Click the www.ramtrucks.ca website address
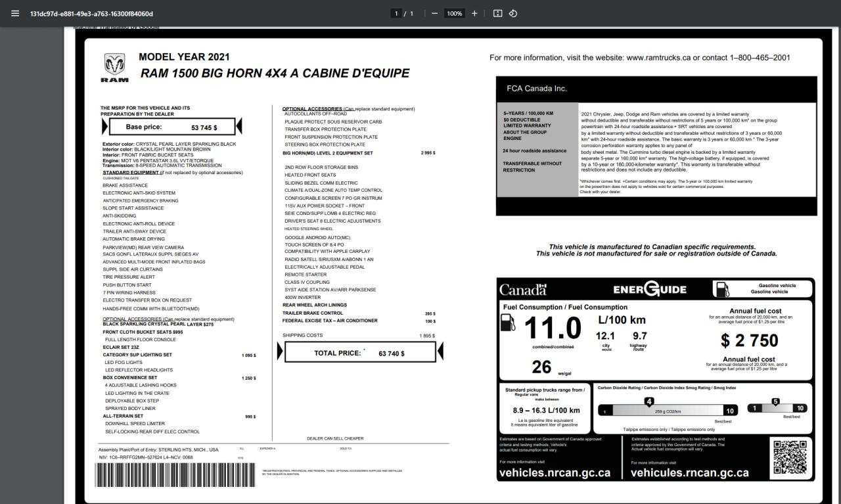The height and width of the screenshot is (504, 841). click(x=658, y=58)
